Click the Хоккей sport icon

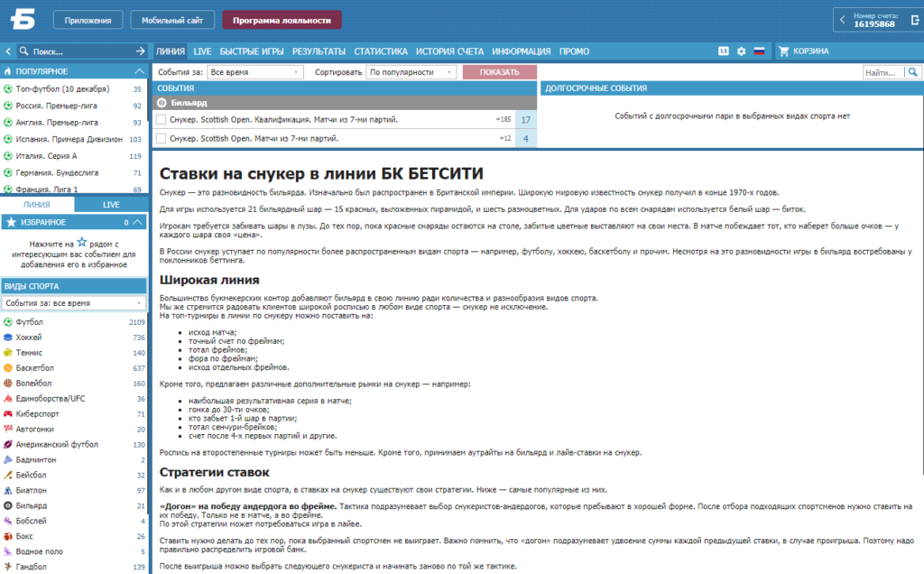pos(8,338)
